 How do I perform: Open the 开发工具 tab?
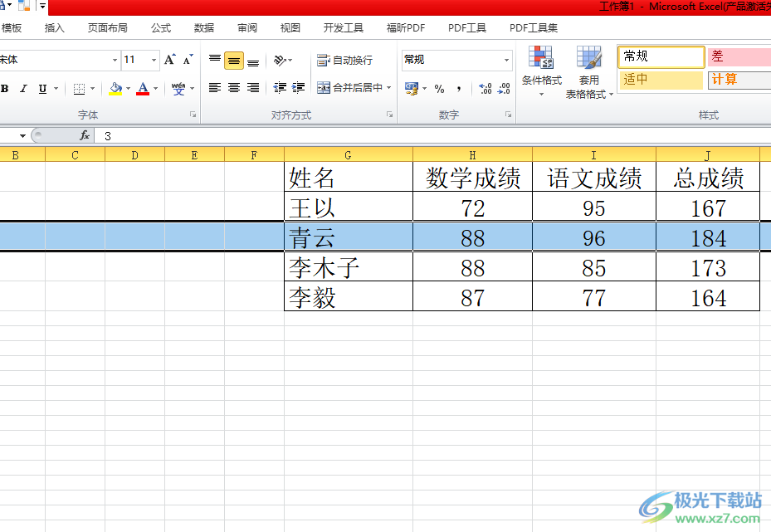click(344, 28)
